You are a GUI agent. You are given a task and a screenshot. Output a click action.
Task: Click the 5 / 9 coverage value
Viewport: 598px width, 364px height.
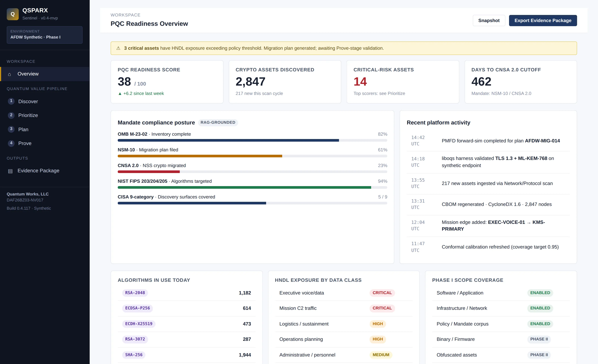(x=383, y=197)
